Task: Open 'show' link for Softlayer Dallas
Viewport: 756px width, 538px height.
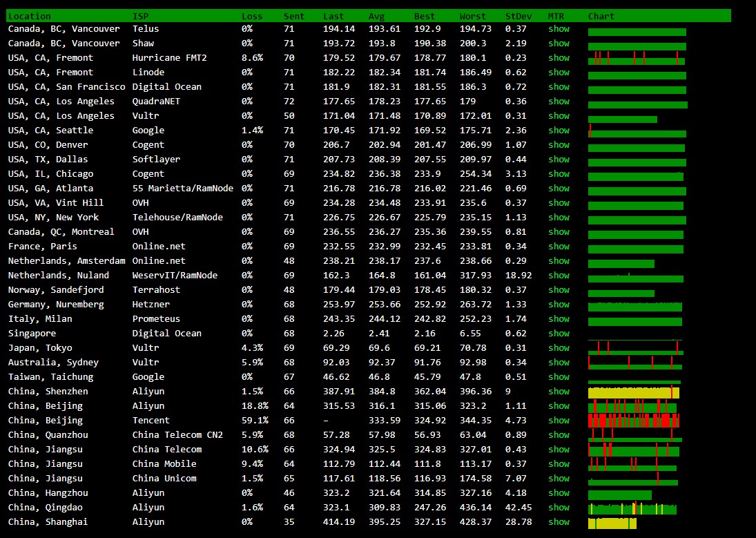Action: 559,159
